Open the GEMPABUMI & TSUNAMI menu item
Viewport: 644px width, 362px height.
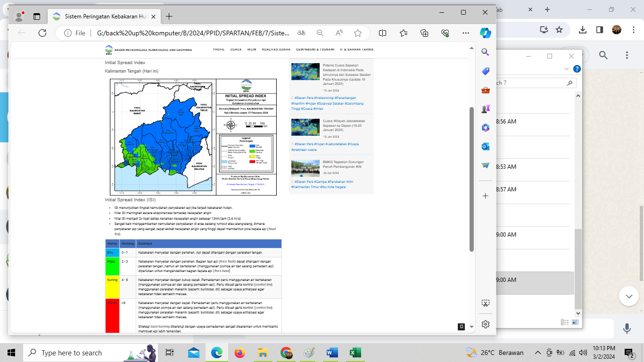coord(315,49)
